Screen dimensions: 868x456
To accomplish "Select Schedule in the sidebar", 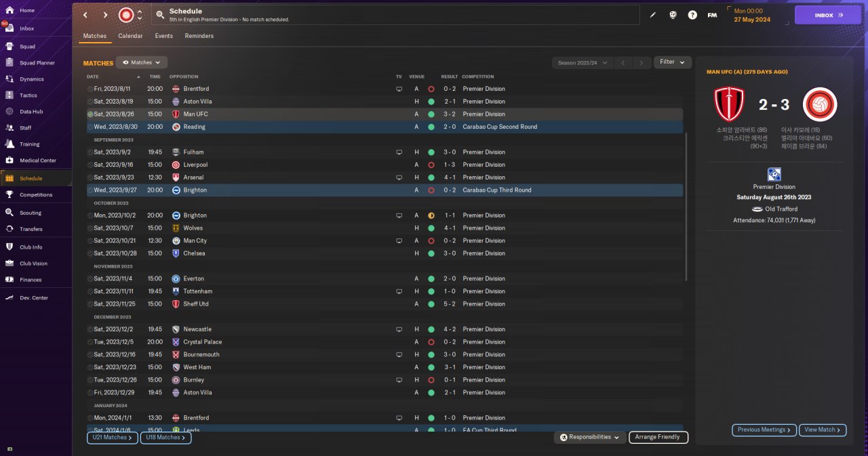I will coord(35,178).
